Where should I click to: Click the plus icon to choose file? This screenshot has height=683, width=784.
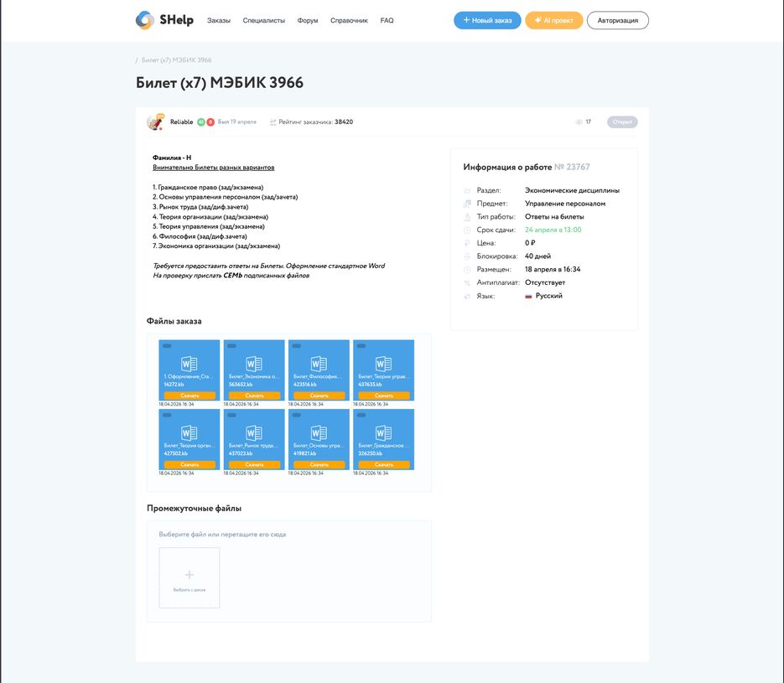[189, 575]
